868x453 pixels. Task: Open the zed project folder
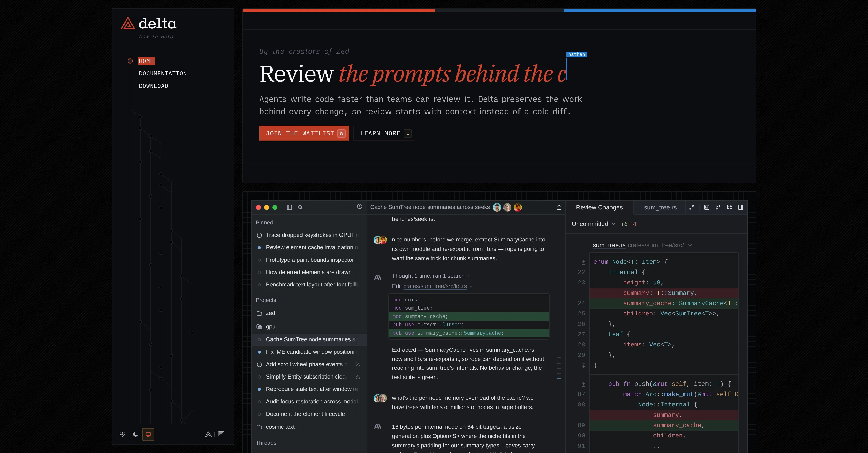pos(309,313)
